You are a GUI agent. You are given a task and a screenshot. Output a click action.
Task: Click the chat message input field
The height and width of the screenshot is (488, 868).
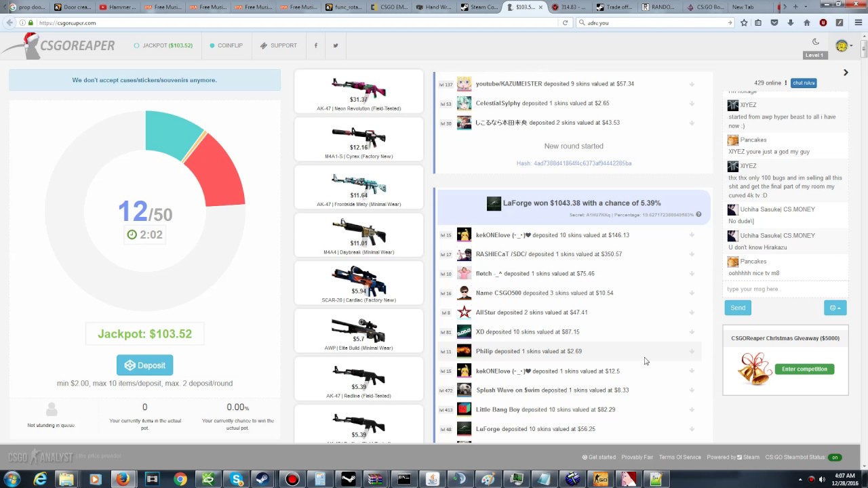tap(785, 289)
